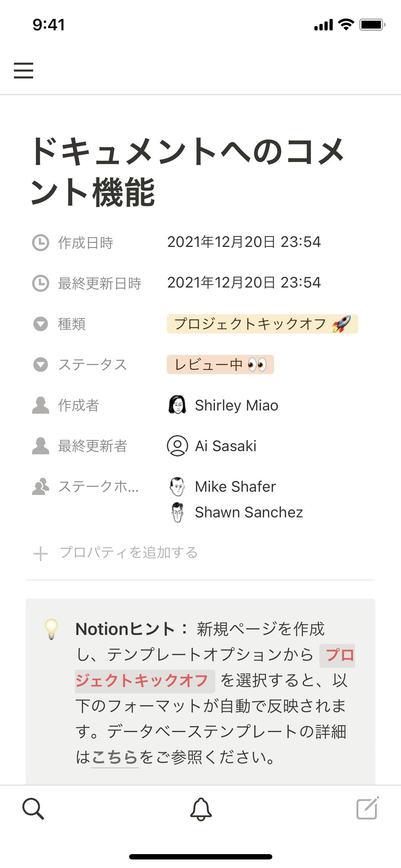Open notifications bell icon
This screenshot has width=401, height=868.
point(201,809)
